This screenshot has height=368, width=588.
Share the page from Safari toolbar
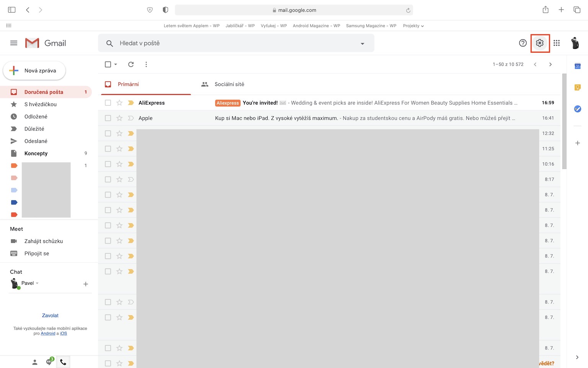tap(546, 10)
